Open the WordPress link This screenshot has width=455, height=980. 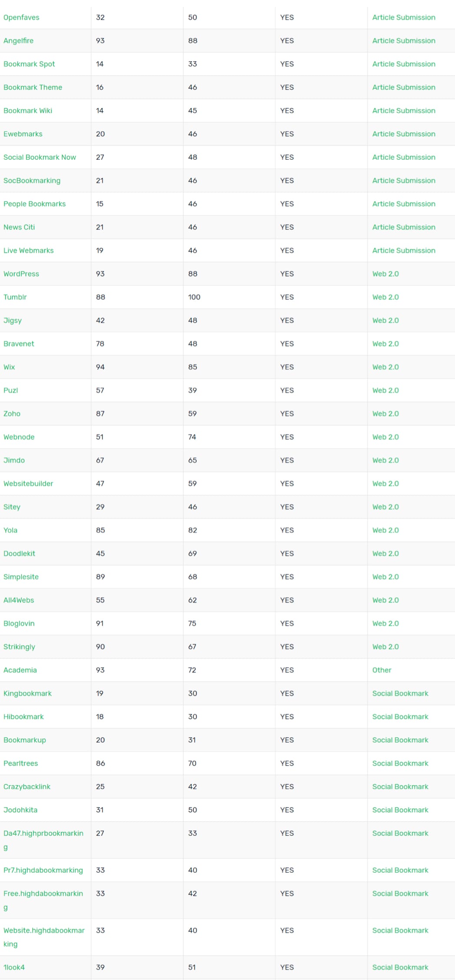(21, 274)
